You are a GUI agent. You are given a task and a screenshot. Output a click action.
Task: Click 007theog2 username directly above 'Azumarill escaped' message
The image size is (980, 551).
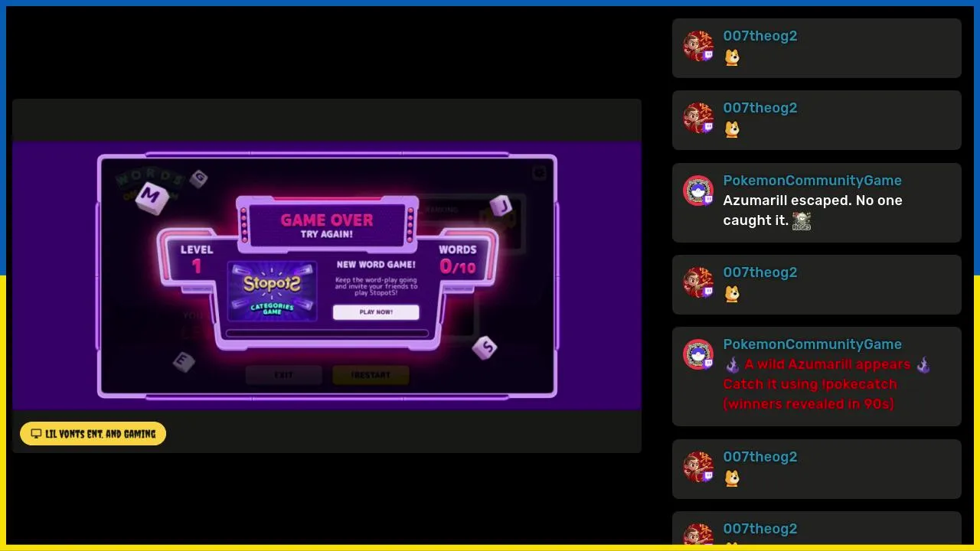(760, 108)
